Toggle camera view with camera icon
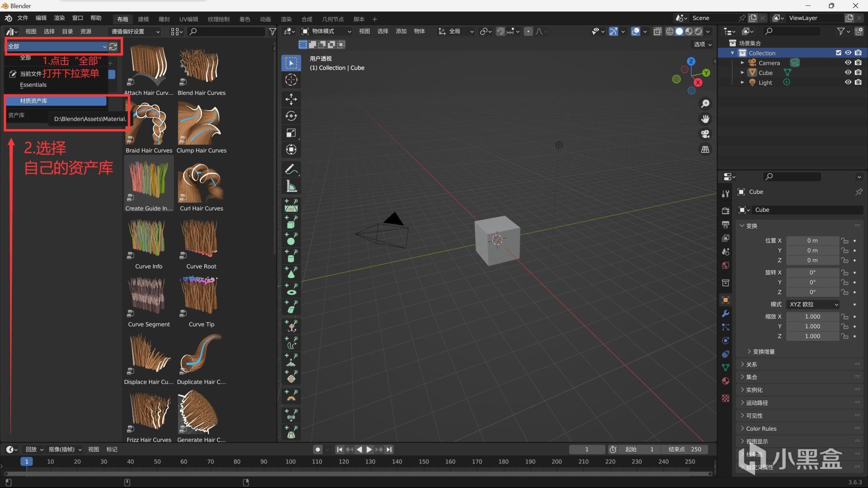This screenshot has height=488, width=868. pos(705,134)
